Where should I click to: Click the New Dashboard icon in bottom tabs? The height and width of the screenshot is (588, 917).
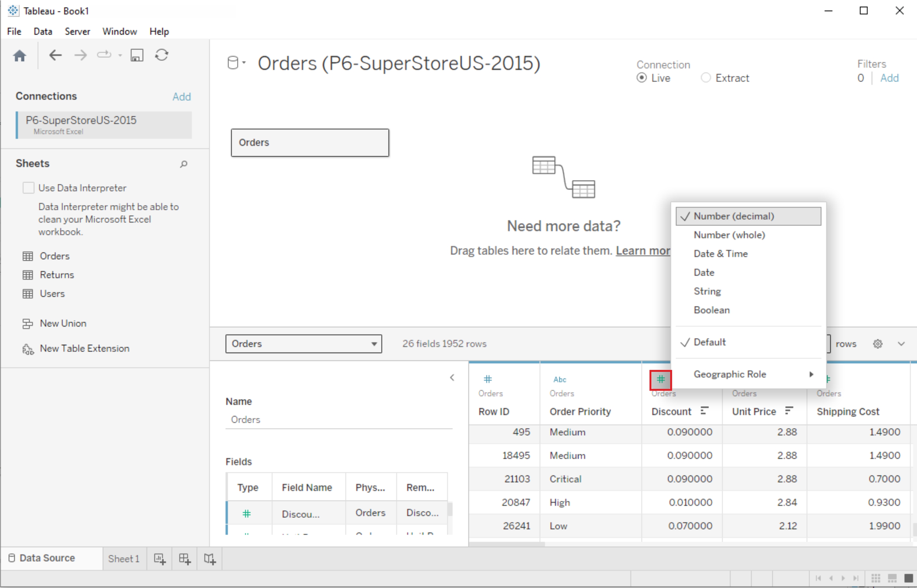pos(184,559)
